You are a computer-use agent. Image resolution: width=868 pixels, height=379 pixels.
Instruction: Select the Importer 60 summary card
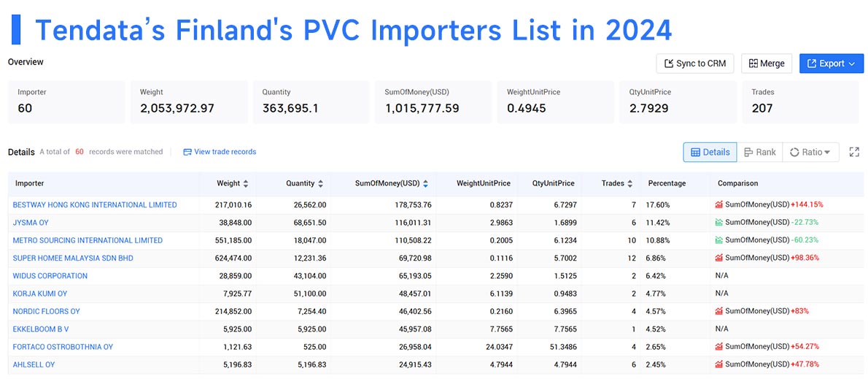66,102
